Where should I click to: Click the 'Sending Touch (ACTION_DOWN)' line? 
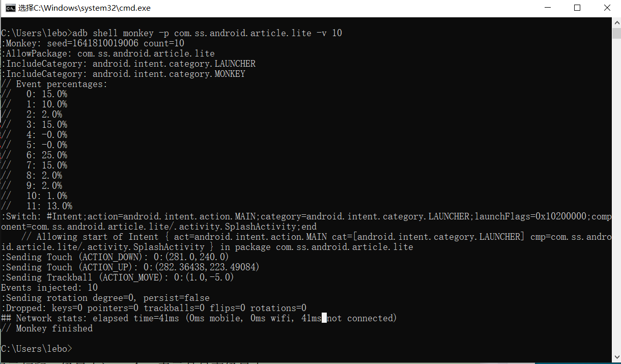116,257
